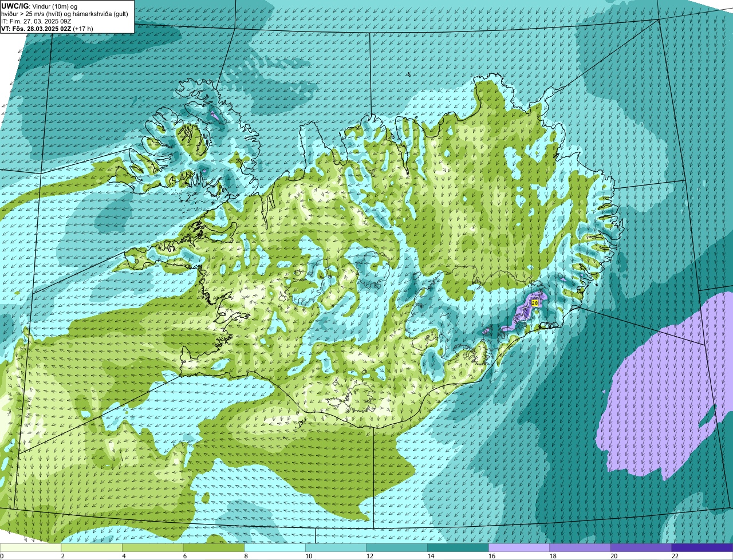This screenshot has height=560, width=733.
Task: Click the legend scale label '8'
Action: pos(246,556)
